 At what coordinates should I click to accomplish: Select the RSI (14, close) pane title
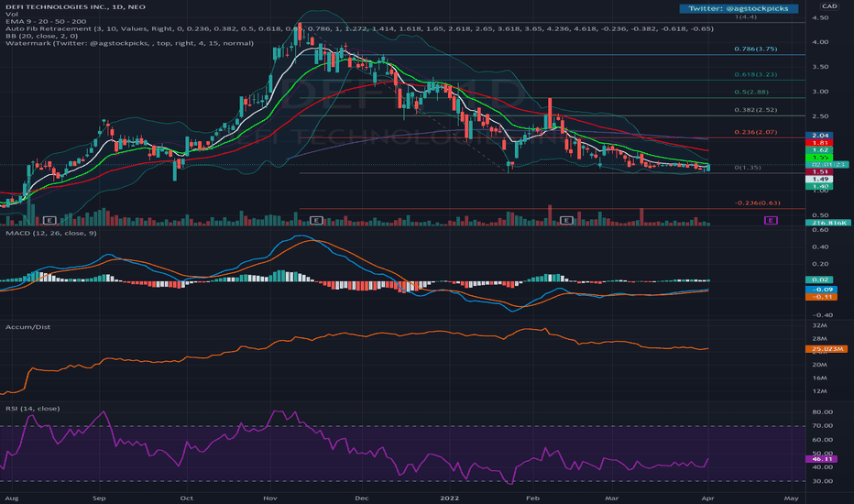pyautogui.click(x=33, y=409)
